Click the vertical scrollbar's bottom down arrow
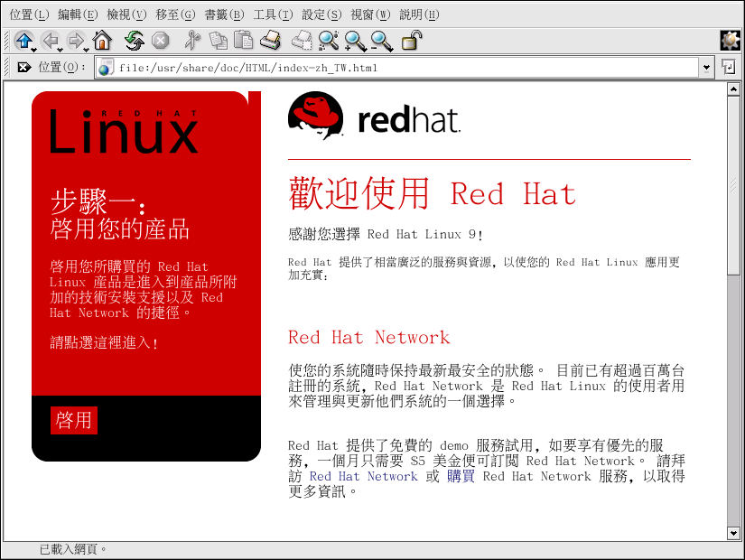Viewport: 745px width, 560px height. [733, 533]
